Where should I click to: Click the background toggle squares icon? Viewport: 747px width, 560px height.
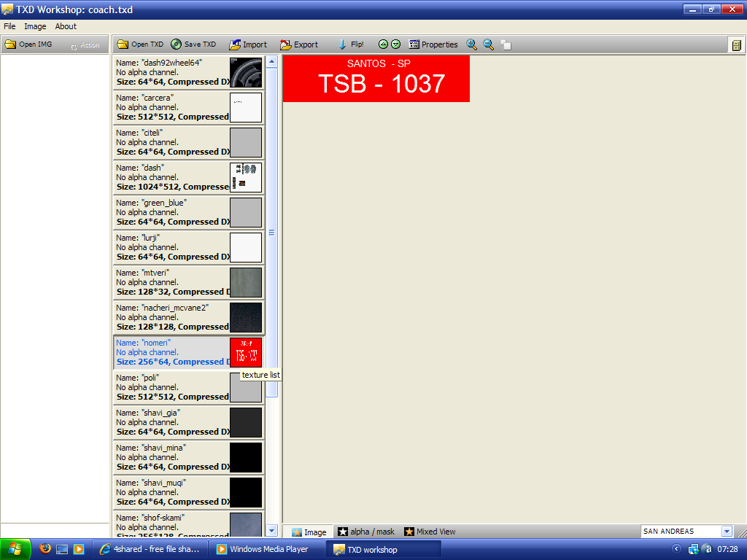[x=506, y=44]
